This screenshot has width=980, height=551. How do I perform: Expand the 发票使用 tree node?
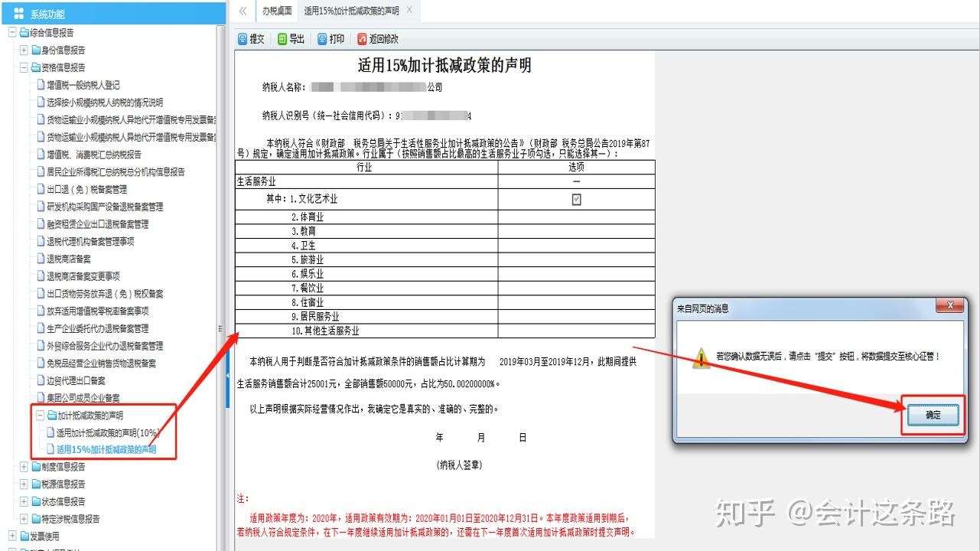tap(12, 536)
